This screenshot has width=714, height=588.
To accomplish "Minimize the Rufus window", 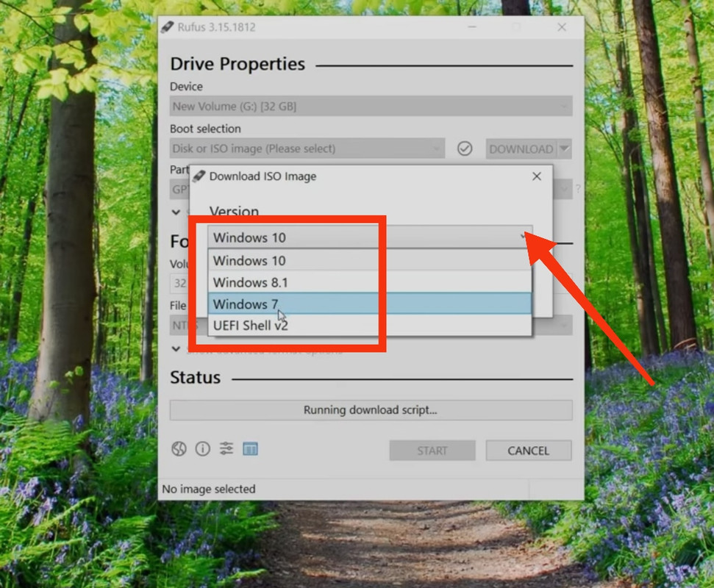I will 472,27.
